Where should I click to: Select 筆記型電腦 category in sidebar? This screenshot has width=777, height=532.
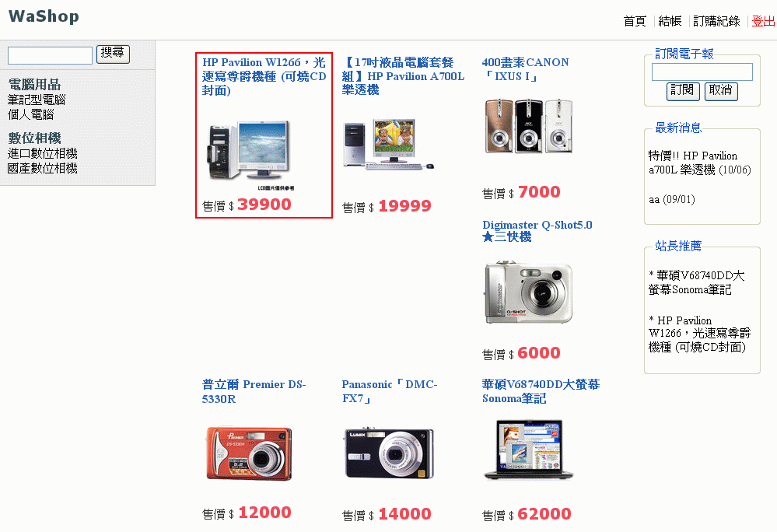click(37, 100)
